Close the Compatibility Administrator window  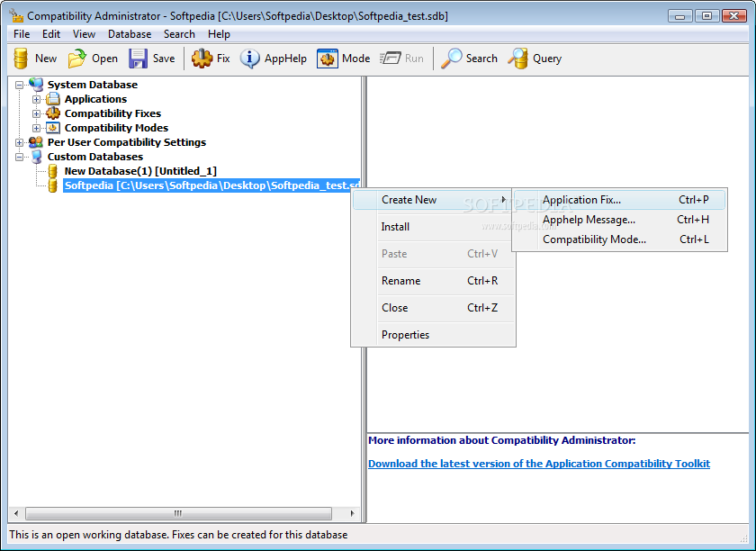click(x=733, y=16)
